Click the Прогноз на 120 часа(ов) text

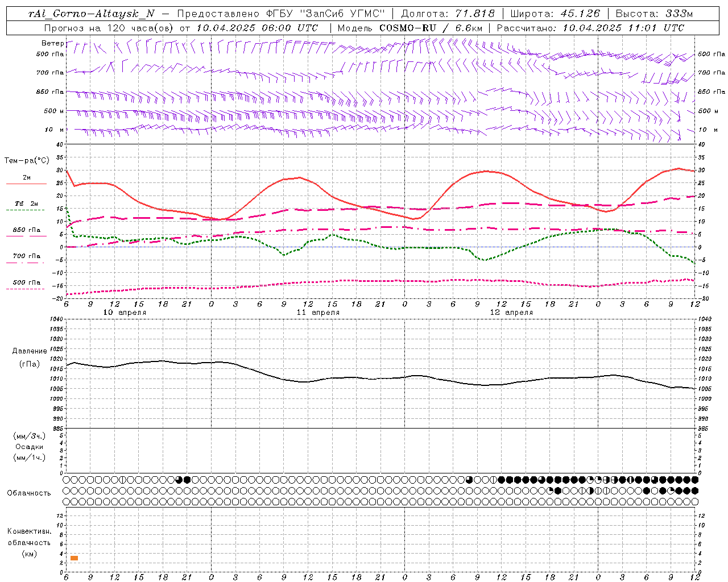click(109, 28)
